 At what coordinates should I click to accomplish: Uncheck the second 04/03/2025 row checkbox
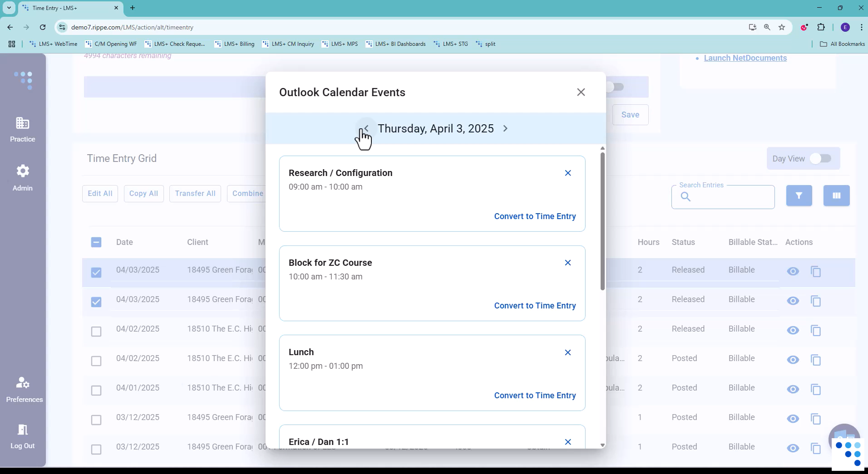click(96, 302)
